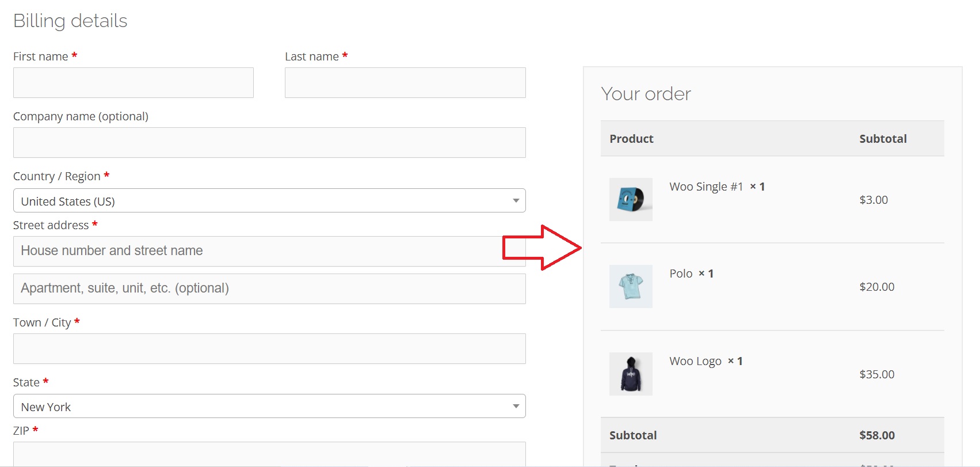Focus the First name input field
The image size is (980, 467).
click(134, 82)
